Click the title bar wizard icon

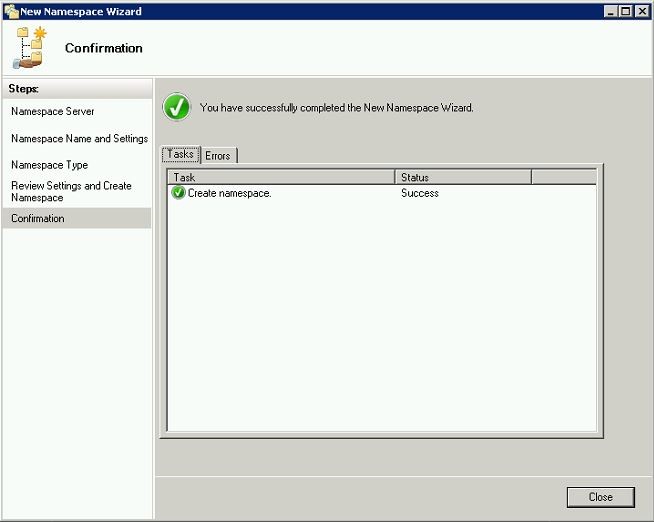[11, 11]
